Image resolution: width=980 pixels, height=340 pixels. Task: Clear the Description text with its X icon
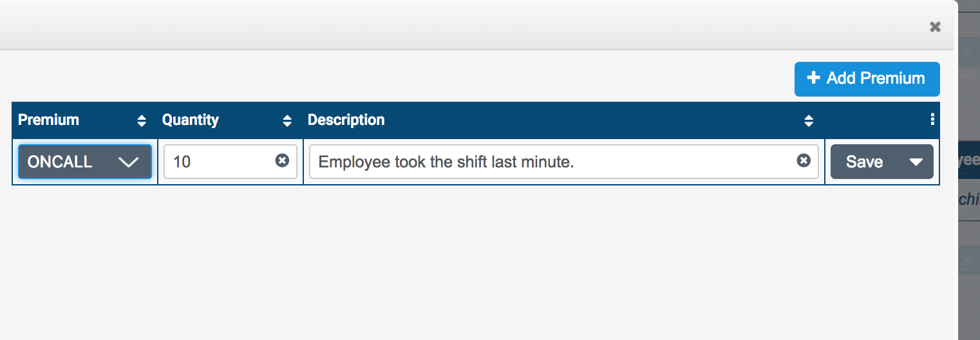pyautogui.click(x=804, y=161)
